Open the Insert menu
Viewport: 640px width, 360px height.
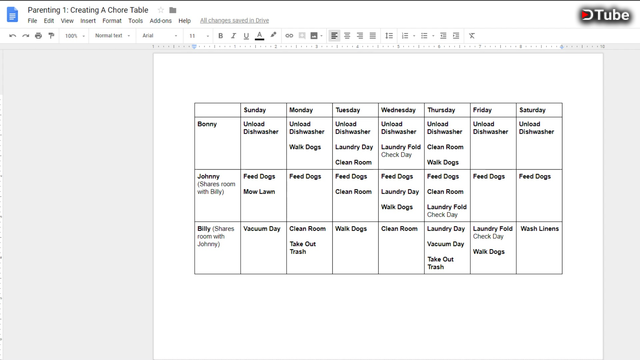(88, 21)
